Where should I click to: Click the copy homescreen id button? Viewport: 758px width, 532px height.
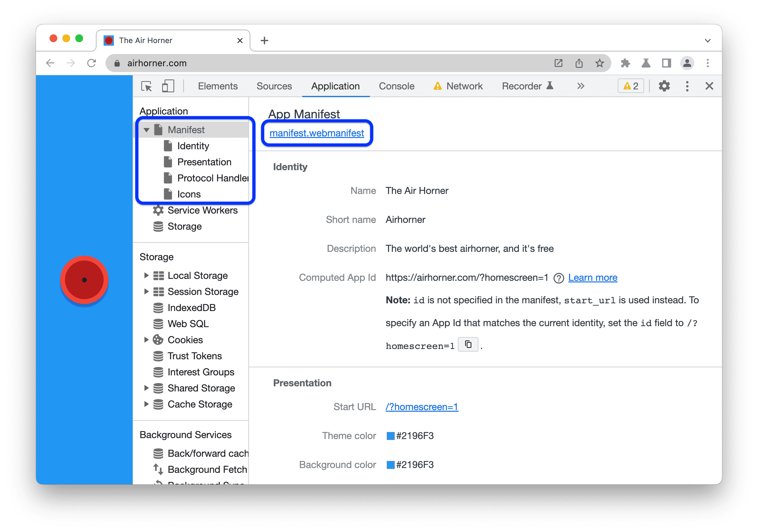[468, 344]
